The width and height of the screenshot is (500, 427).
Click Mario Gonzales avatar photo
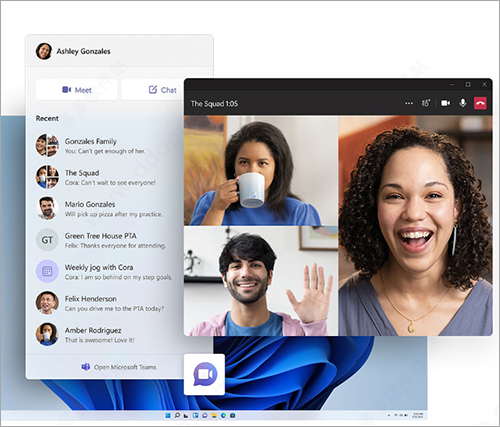pos(47,208)
